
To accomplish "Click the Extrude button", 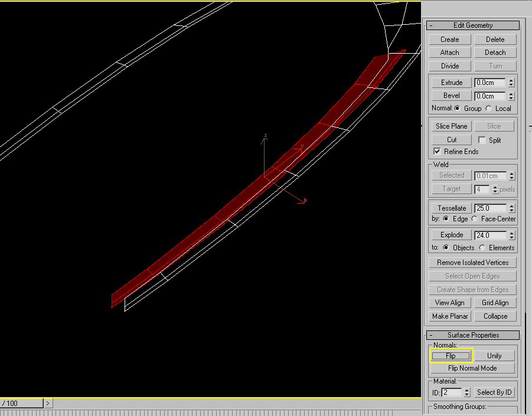I will point(452,83).
